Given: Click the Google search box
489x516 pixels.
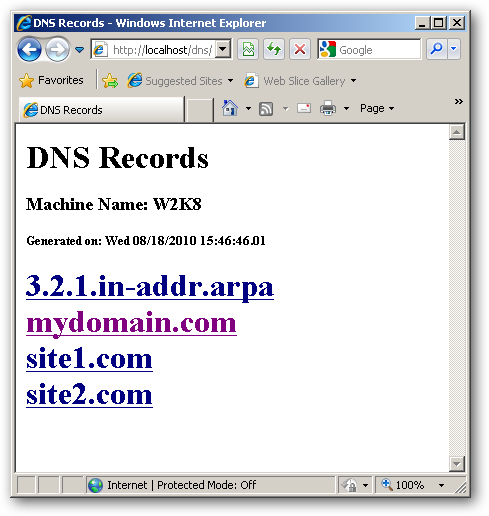Looking at the screenshot, I should pos(369,49).
